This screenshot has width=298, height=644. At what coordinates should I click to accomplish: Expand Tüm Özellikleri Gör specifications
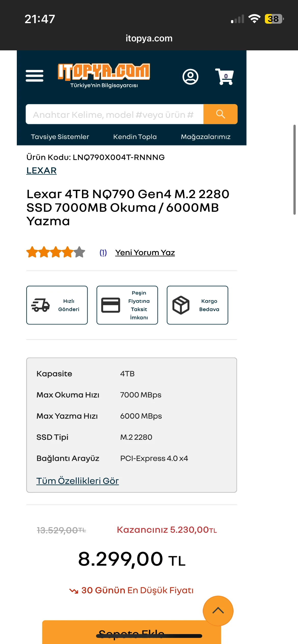point(77,481)
